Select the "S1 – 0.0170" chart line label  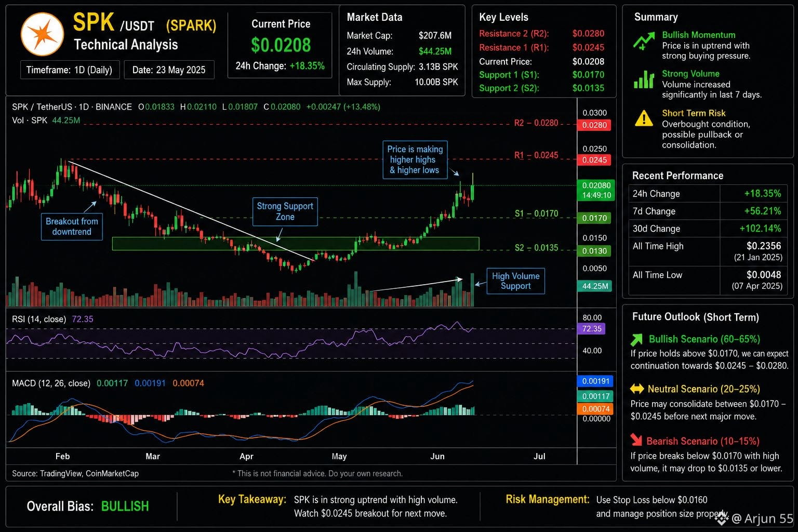pyautogui.click(x=536, y=214)
